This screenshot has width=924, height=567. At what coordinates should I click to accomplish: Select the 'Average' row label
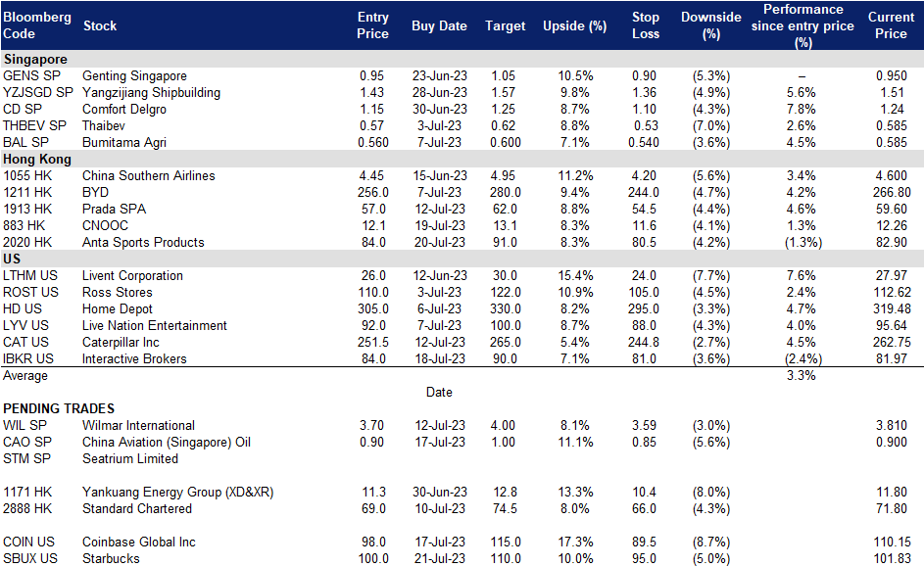(x=25, y=376)
